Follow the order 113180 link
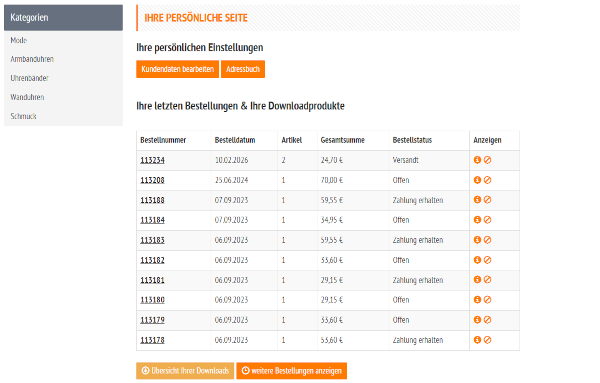Screen dimensions: 600x383 pos(152,300)
